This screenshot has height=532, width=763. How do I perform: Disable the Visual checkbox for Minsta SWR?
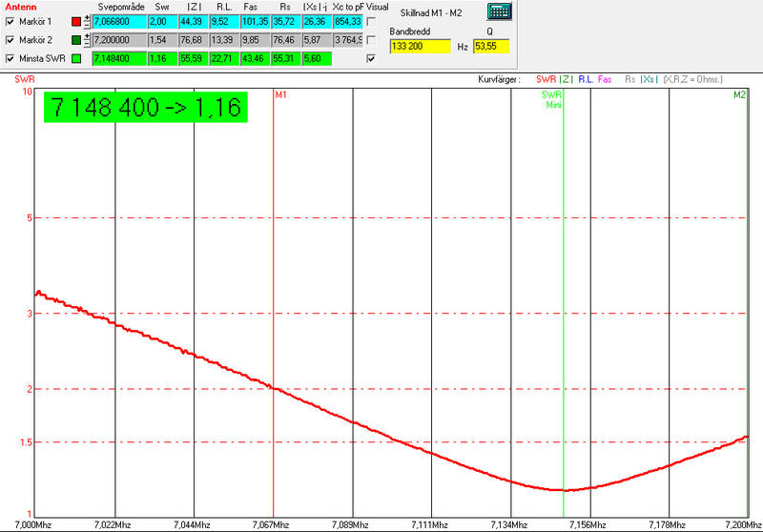click(x=371, y=58)
